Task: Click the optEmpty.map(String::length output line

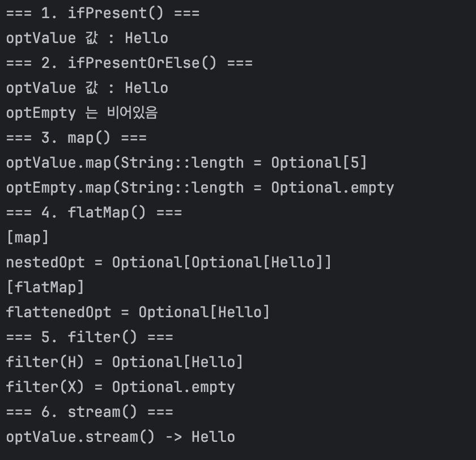Action: coord(199,188)
